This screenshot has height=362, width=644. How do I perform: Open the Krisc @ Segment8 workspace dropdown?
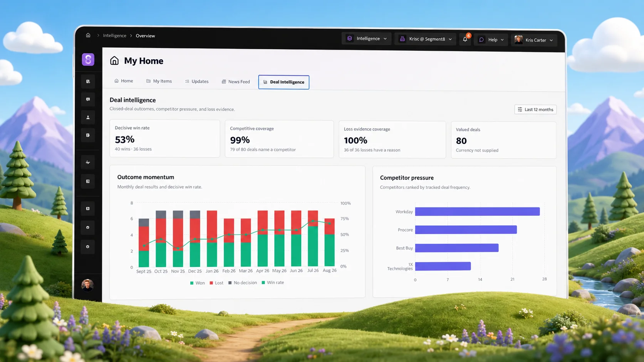426,39
